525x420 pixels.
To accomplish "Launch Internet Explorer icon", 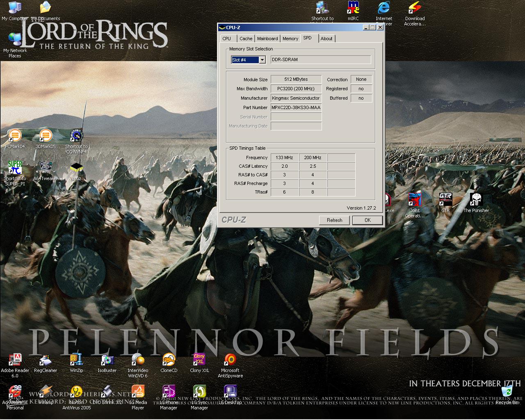I will pyautogui.click(x=384, y=14).
